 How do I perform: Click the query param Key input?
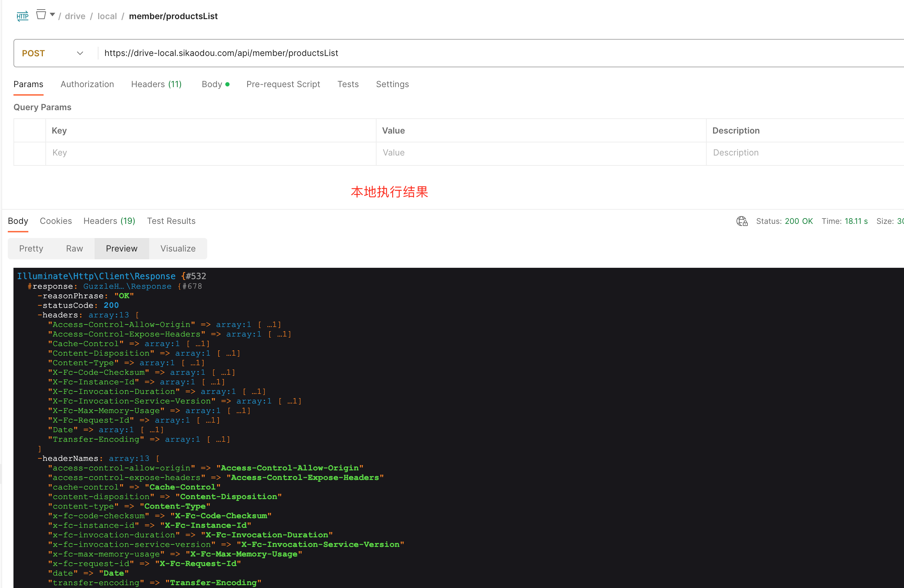click(x=211, y=153)
